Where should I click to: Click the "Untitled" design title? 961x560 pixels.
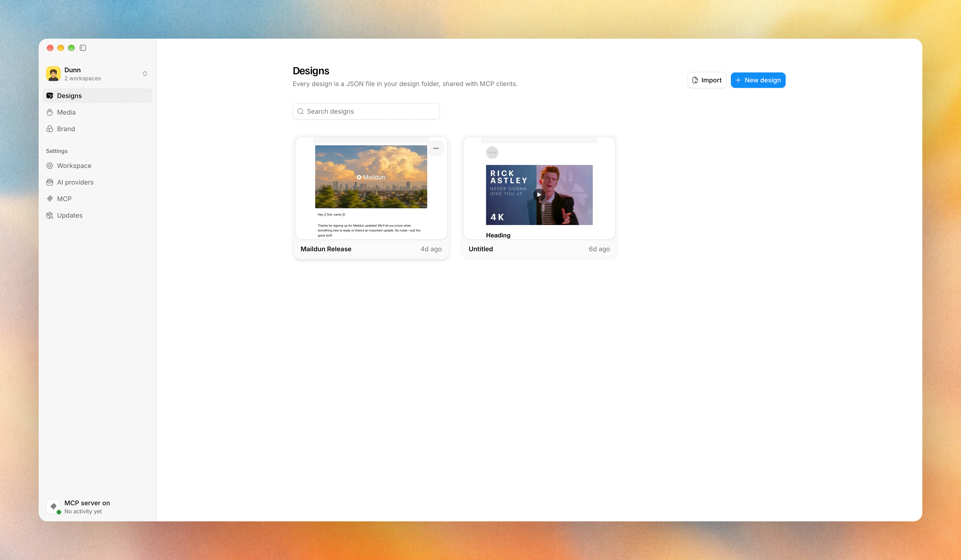480,249
